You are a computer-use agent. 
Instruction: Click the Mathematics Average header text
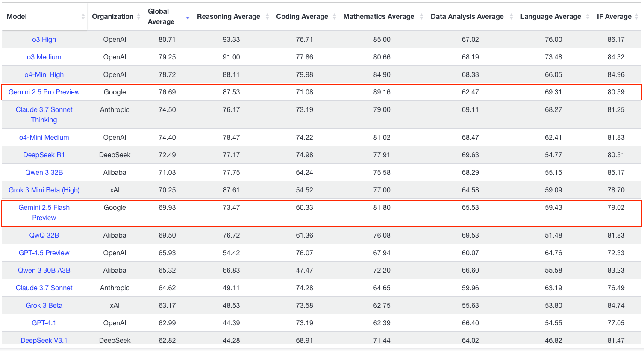tap(379, 17)
